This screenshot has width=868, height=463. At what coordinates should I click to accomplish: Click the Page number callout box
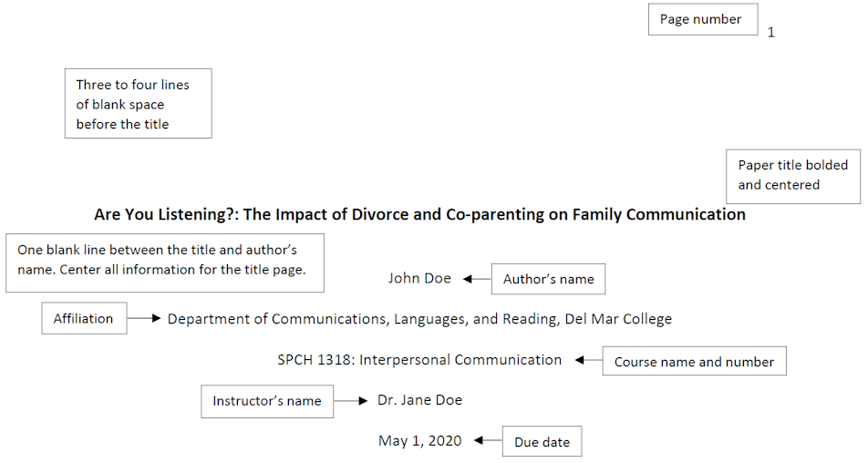703,19
